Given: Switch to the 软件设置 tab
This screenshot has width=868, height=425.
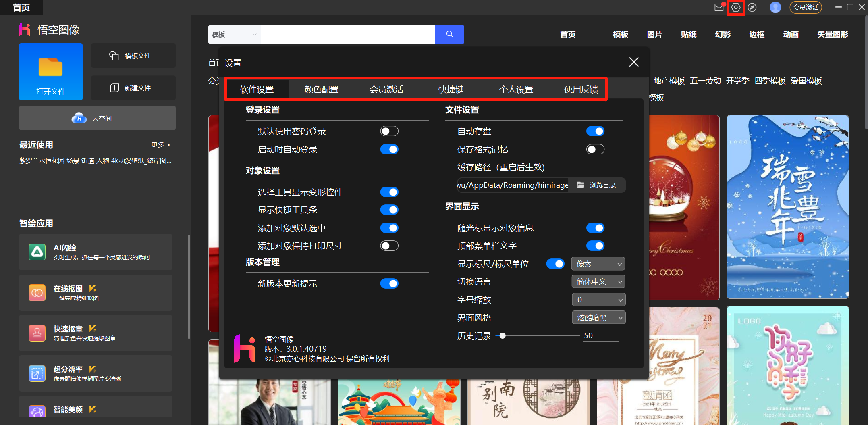Looking at the screenshot, I should (257, 89).
